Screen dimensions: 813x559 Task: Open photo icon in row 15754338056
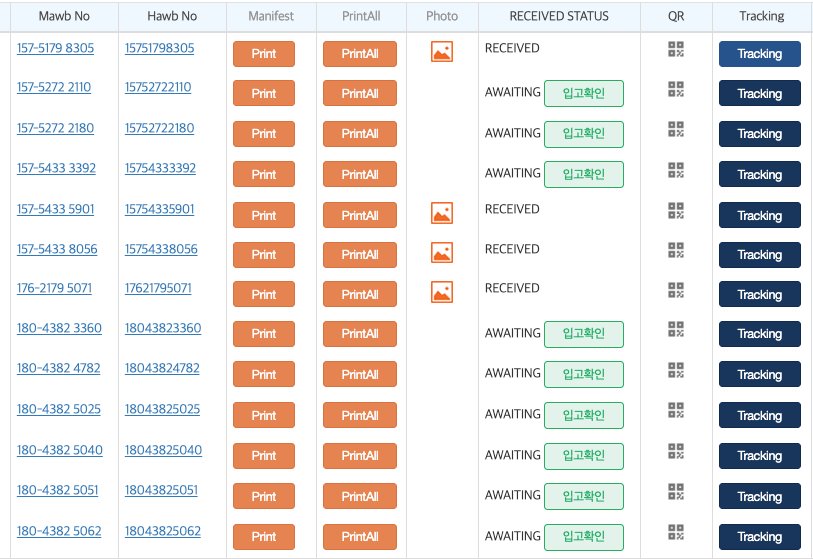[442, 252]
